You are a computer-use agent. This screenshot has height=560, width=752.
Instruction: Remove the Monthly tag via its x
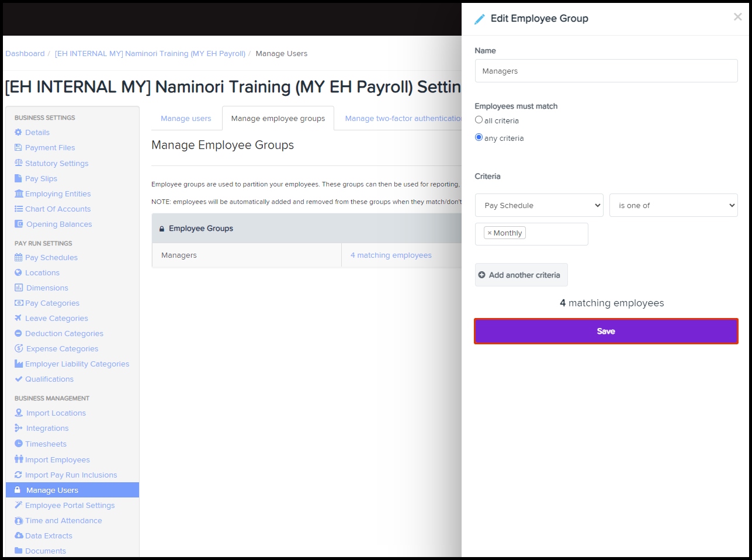[490, 233]
